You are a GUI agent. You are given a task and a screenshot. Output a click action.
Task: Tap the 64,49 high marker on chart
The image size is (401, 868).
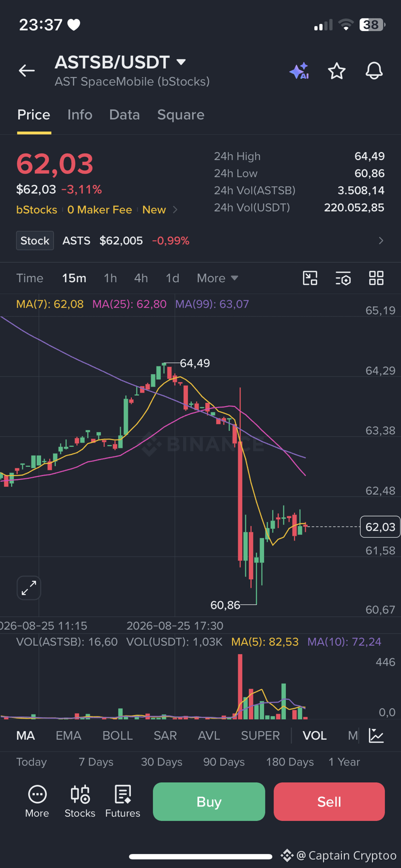tap(195, 363)
